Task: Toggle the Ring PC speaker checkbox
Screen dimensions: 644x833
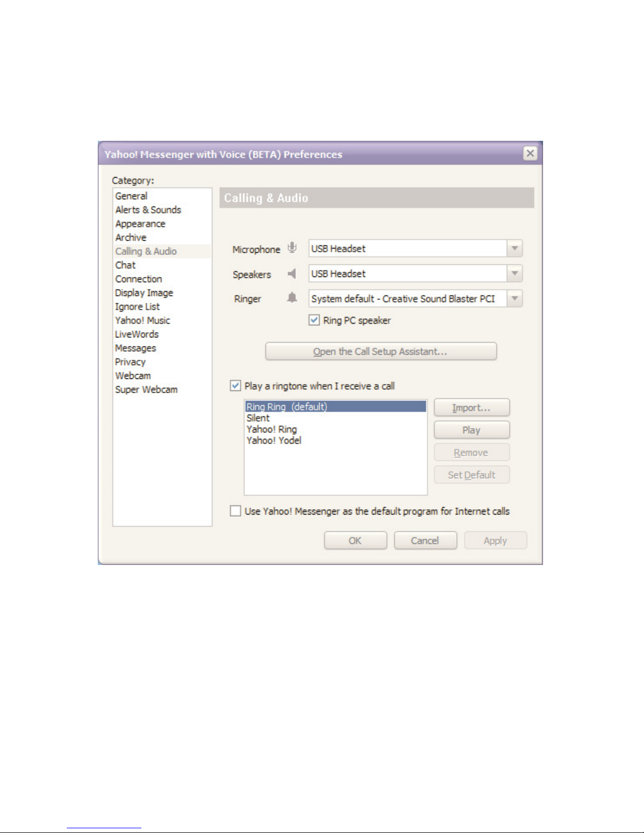Action: pyautogui.click(x=314, y=320)
